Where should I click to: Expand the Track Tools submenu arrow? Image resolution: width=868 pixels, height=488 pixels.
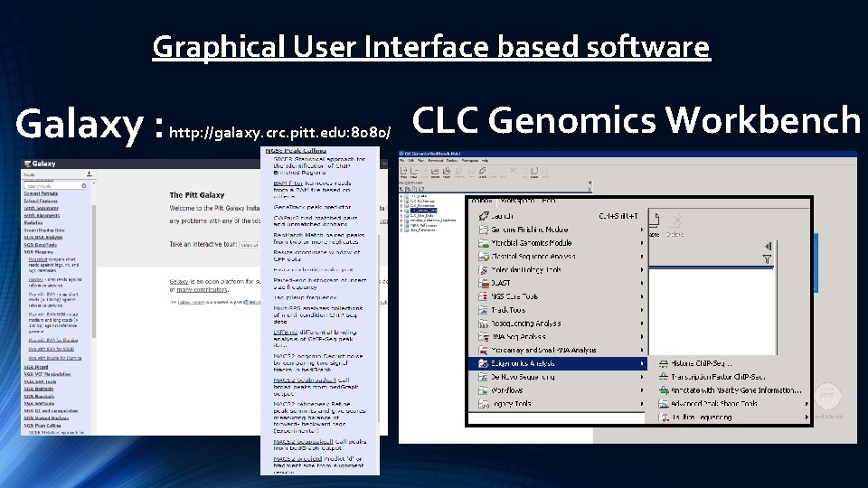(642, 310)
